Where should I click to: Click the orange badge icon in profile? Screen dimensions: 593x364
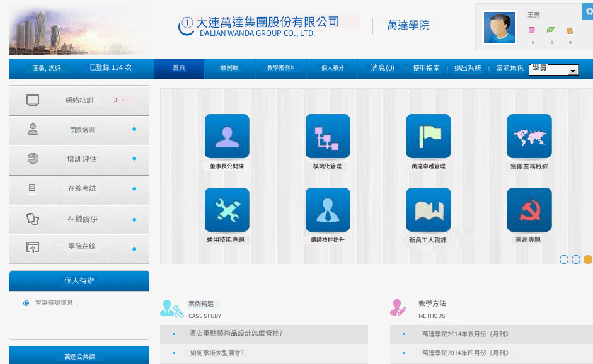coord(570,31)
